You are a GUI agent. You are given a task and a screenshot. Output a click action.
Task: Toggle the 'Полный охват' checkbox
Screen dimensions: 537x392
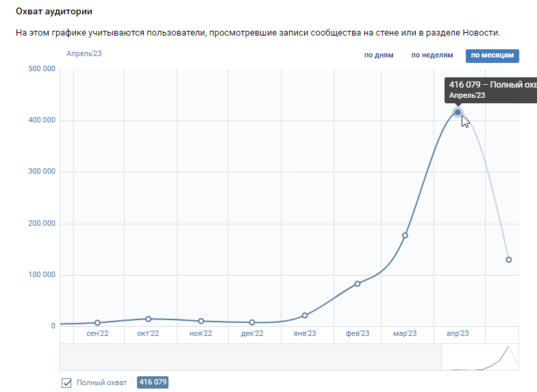tap(66, 382)
